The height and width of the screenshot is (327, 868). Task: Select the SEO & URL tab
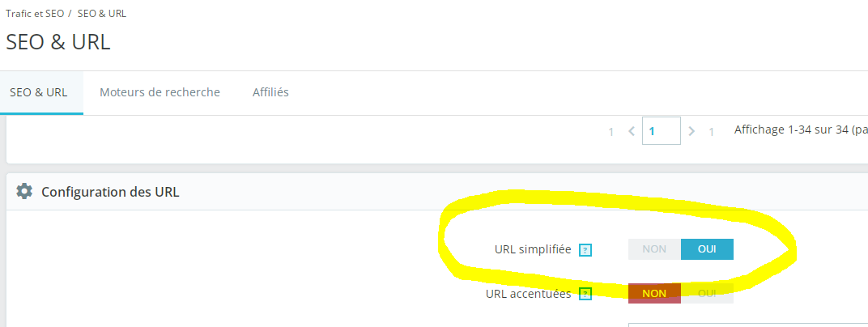click(39, 92)
